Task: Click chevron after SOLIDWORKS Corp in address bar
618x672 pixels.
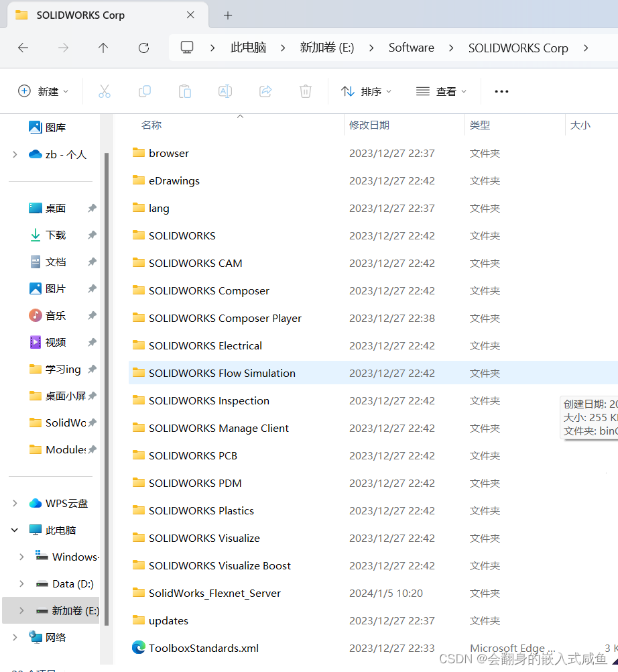Action: (586, 48)
